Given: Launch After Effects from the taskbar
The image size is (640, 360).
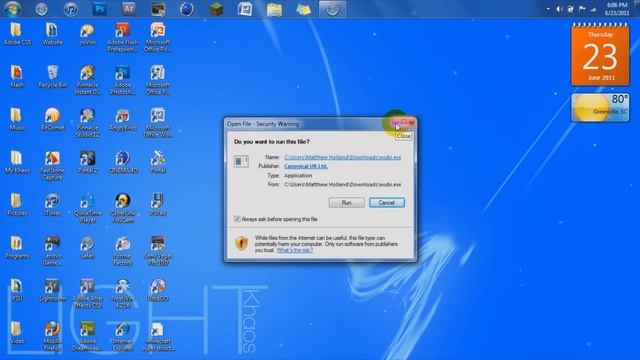Looking at the screenshot, I should click(129, 9).
